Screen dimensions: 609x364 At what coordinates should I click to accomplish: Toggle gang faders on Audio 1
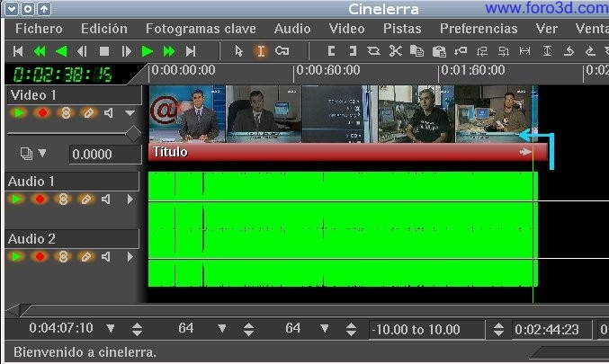pos(63,199)
